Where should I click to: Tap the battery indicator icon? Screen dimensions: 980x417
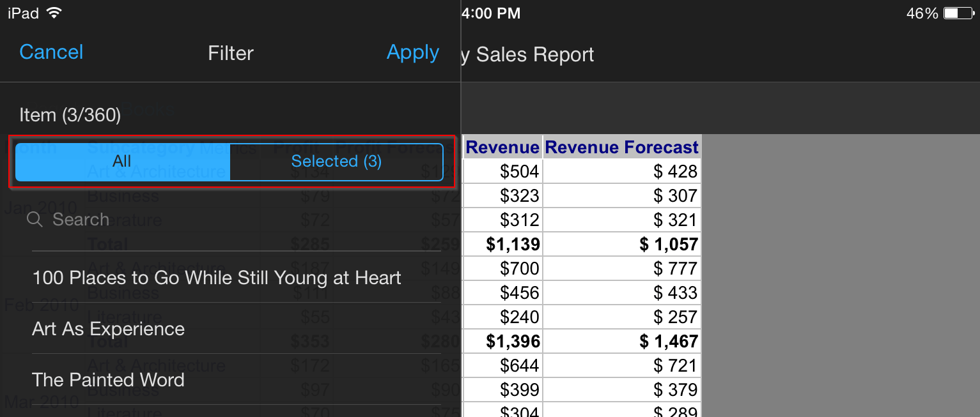point(959,13)
